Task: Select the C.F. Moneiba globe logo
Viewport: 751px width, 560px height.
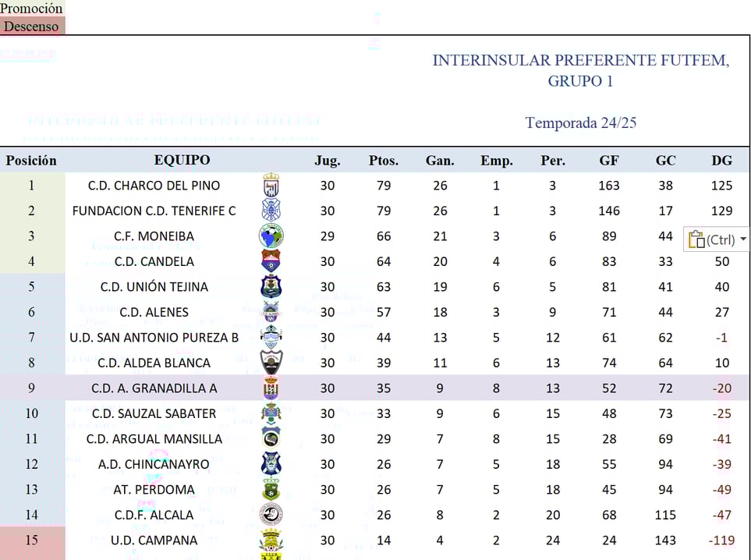Action: click(x=271, y=236)
